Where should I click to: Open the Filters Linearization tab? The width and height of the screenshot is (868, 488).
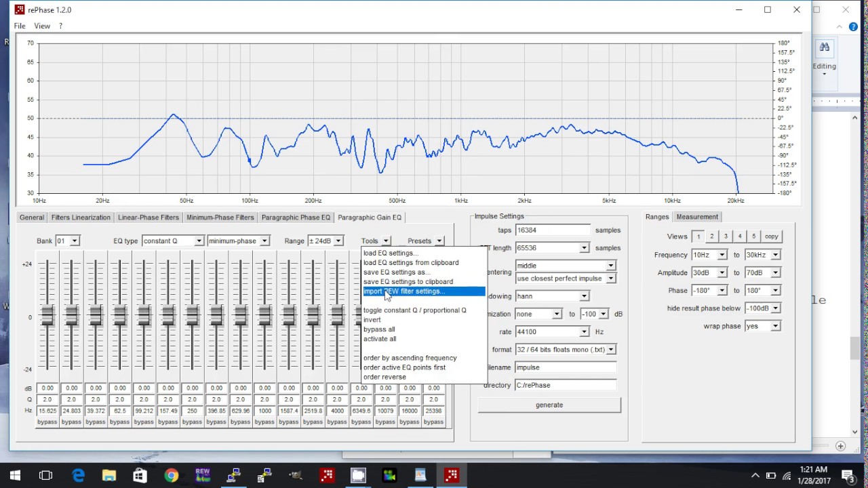[81, 218]
